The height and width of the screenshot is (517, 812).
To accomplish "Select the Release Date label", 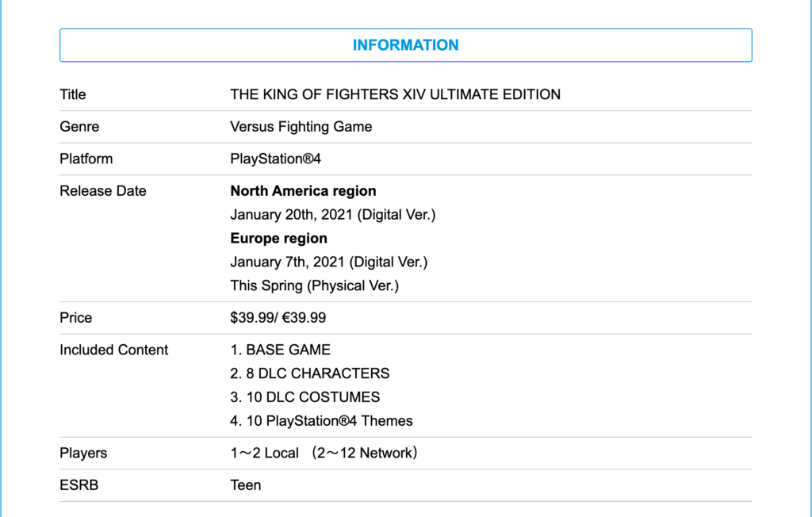I will [102, 190].
